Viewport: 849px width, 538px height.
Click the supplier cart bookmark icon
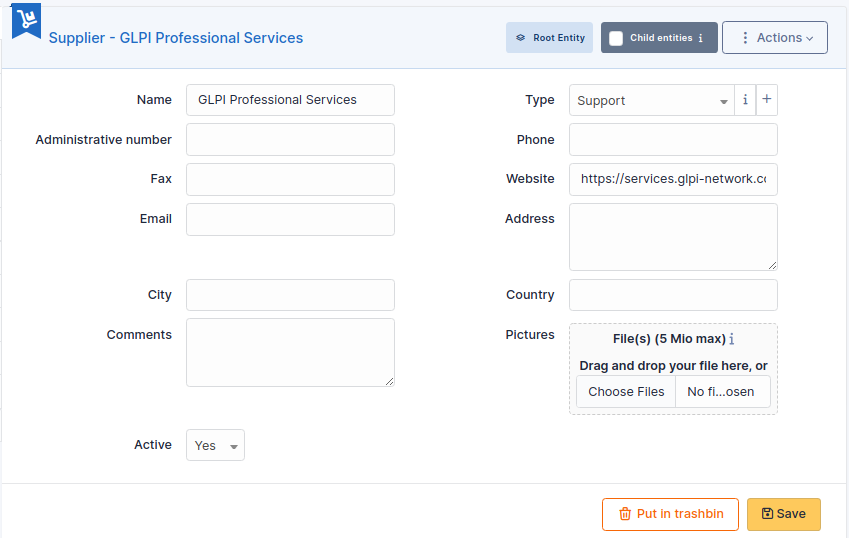point(26,21)
